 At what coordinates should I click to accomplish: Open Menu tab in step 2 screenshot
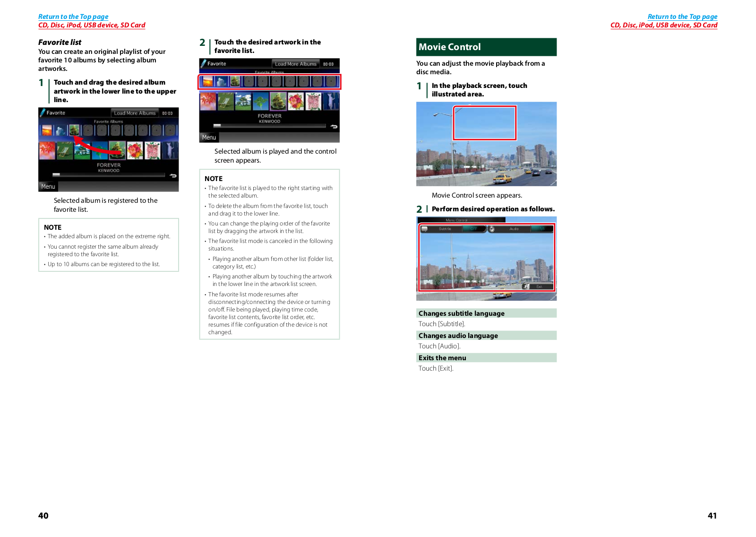coord(209,138)
